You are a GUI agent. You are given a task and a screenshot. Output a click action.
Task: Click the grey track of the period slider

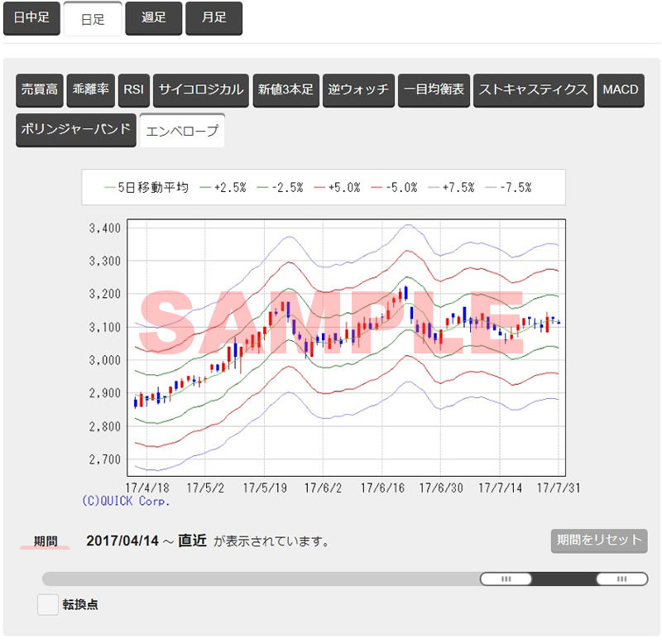coord(261,579)
